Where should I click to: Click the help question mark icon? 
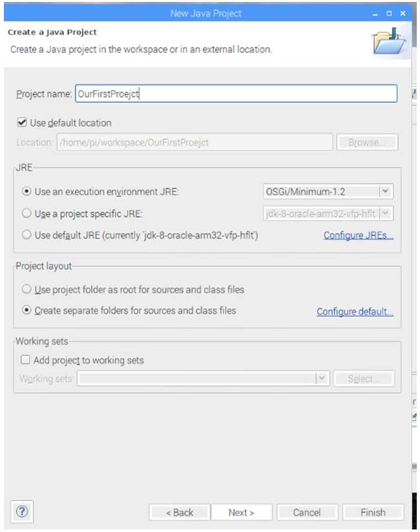(x=22, y=513)
